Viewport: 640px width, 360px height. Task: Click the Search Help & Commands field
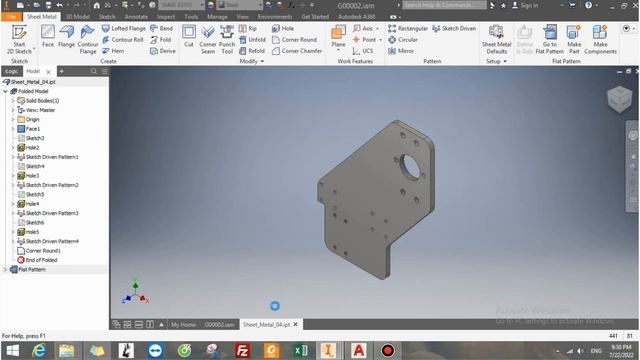tap(444, 5)
